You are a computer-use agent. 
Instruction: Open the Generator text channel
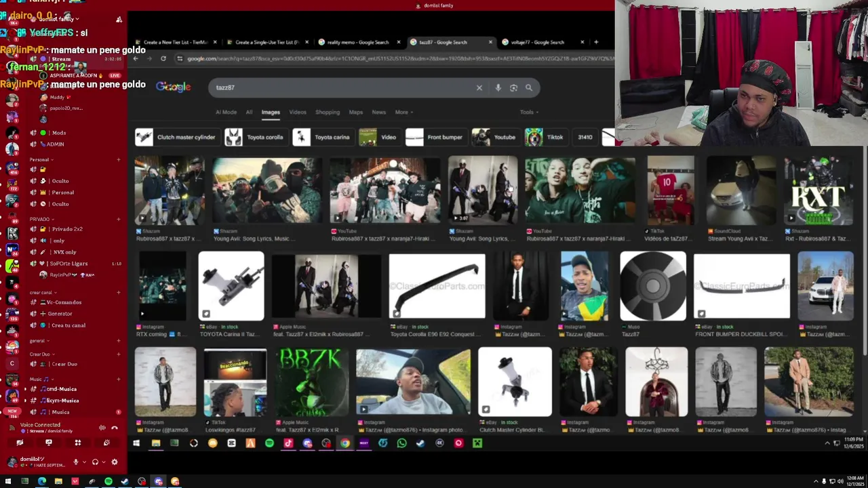[60, 314]
